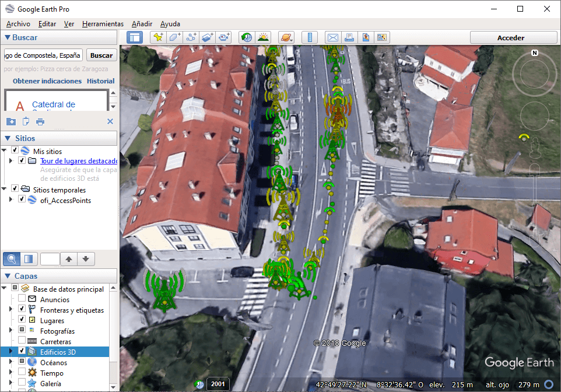Click the large green antenna placemark near parking
Screen dimensions: 561x392
click(164, 290)
